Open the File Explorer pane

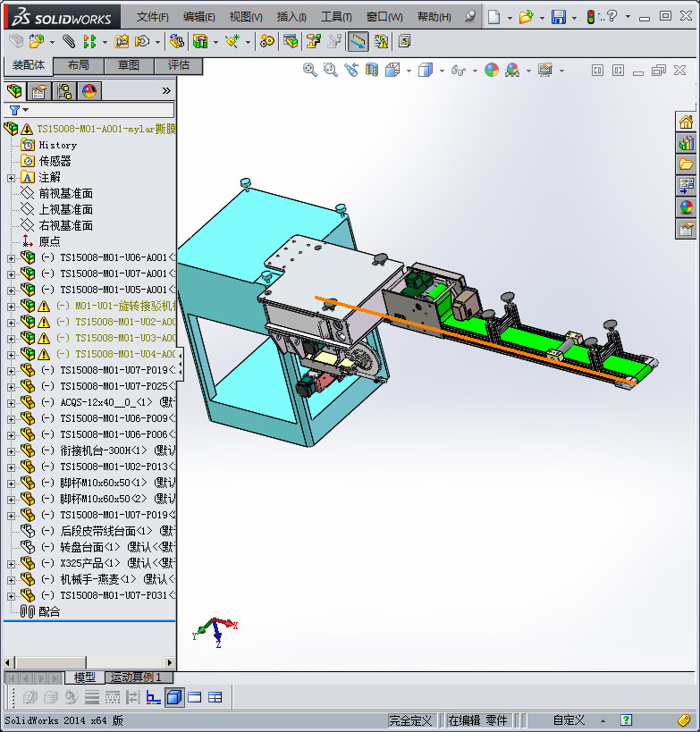(x=686, y=164)
